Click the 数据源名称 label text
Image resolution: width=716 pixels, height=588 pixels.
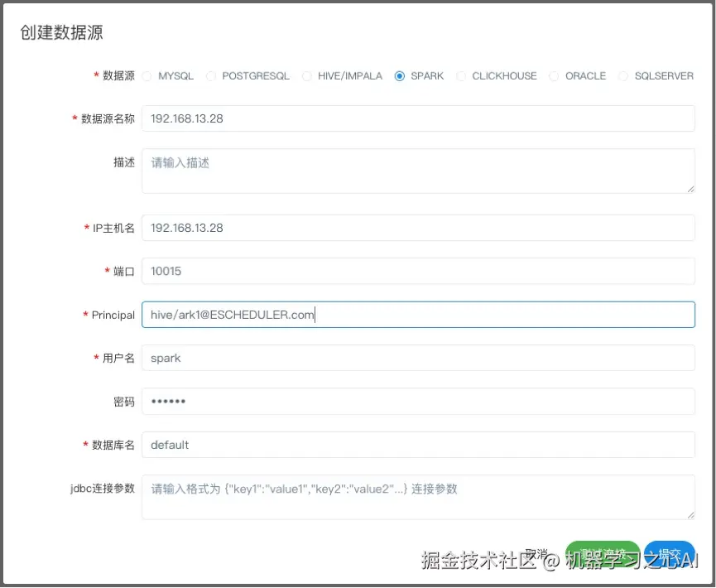pos(108,118)
